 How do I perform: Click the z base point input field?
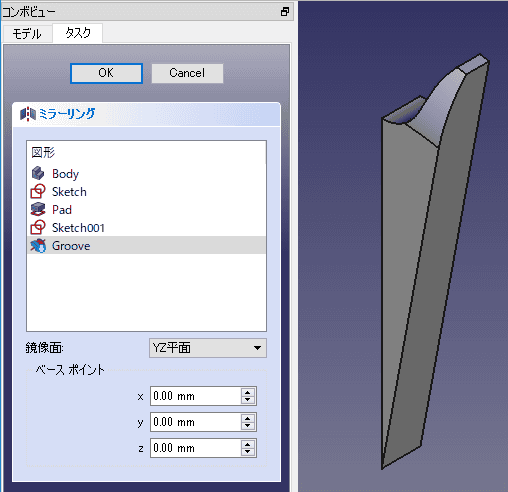tap(196, 448)
